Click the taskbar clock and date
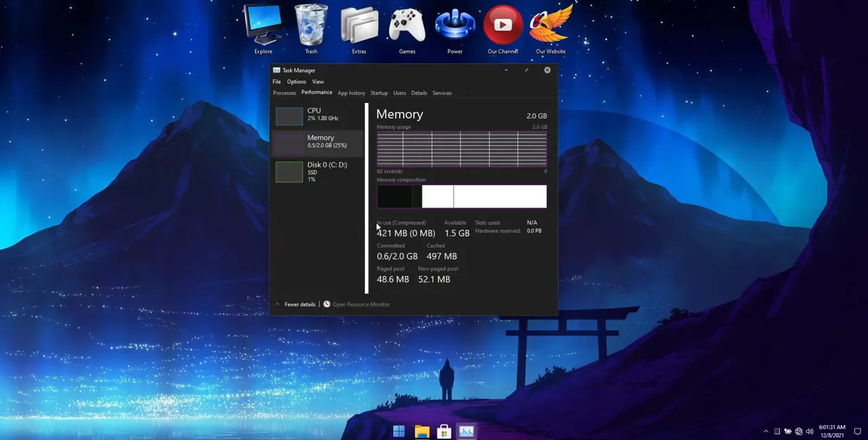The width and height of the screenshot is (868, 440). [x=832, y=431]
